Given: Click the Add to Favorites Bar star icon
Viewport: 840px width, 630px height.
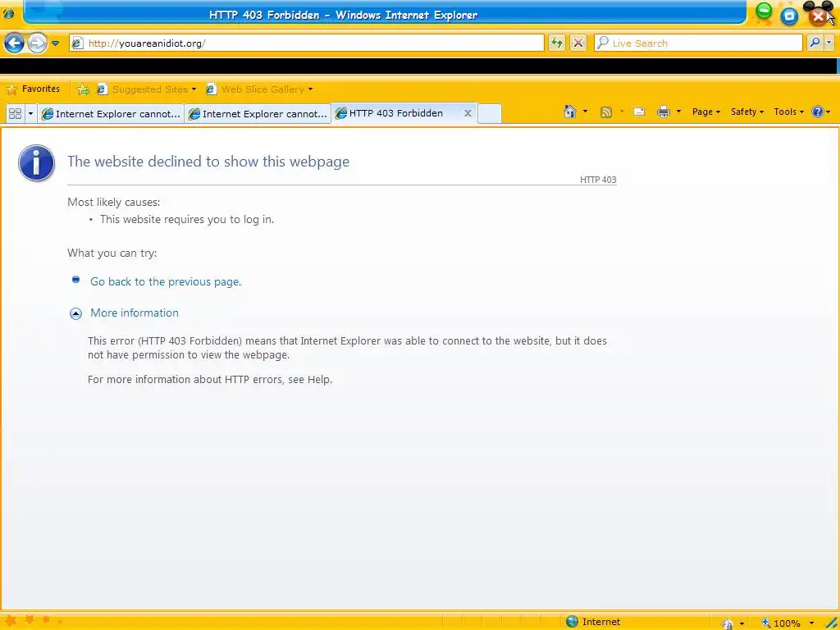Looking at the screenshot, I should tap(83, 89).
